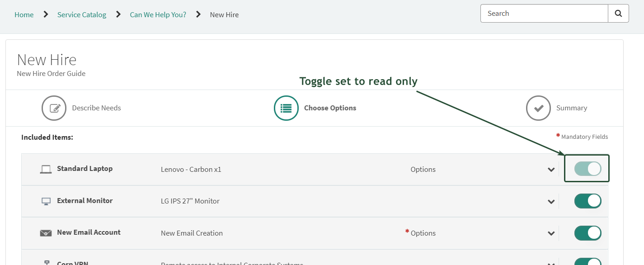Click Options for New Email Account

tap(423, 233)
